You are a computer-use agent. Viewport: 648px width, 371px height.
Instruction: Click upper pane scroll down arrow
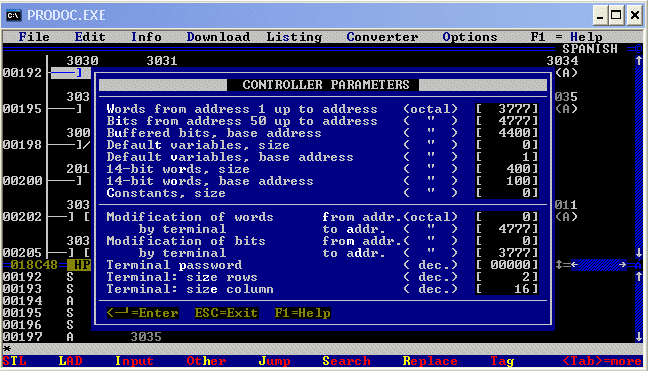coord(638,252)
